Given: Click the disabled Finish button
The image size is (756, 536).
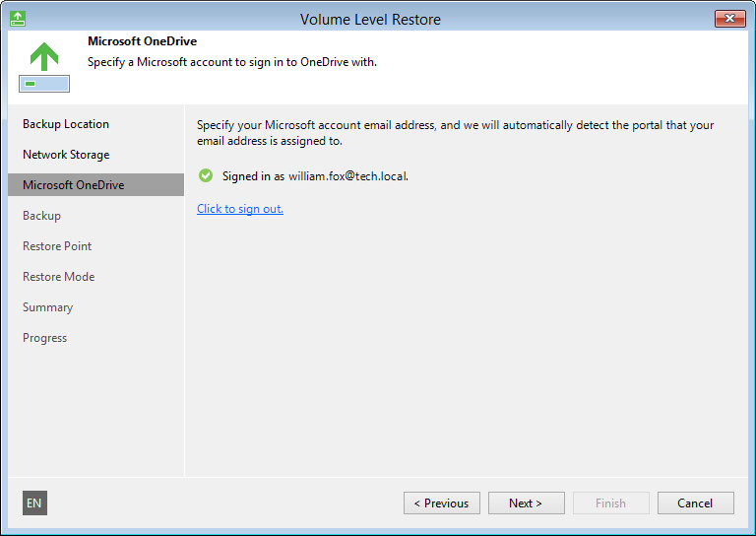Looking at the screenshot, I should tap(611, 503).
